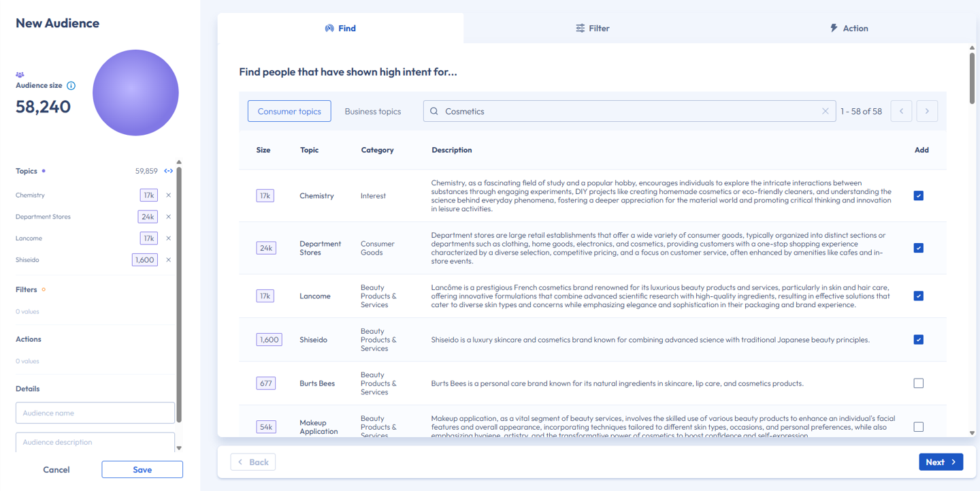Screen dimensions: 980x491
Task: Uncheck the Lancome topic checkbox
Action: [x=918, y=296]
